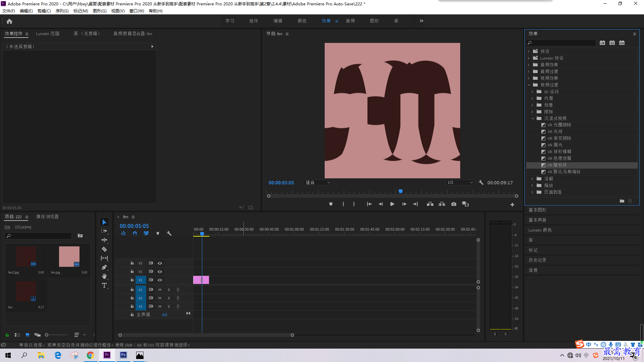Switch to the 编辑 workspace tab
The image size is (644, 362).
pyautogui.click(x=278, y=21)
